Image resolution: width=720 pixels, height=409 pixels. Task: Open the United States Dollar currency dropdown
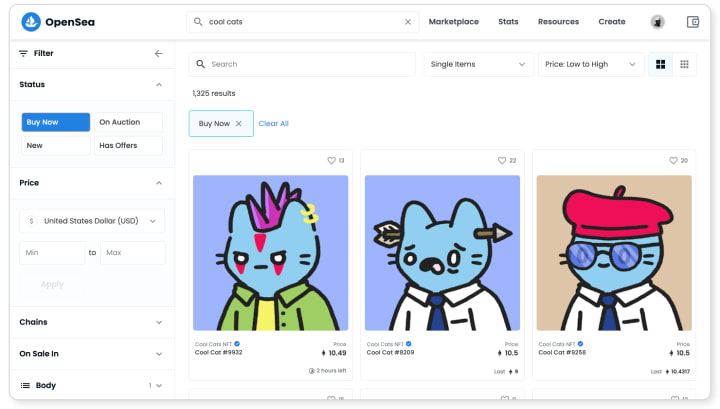pyautogui.click(x=92, y=221)
